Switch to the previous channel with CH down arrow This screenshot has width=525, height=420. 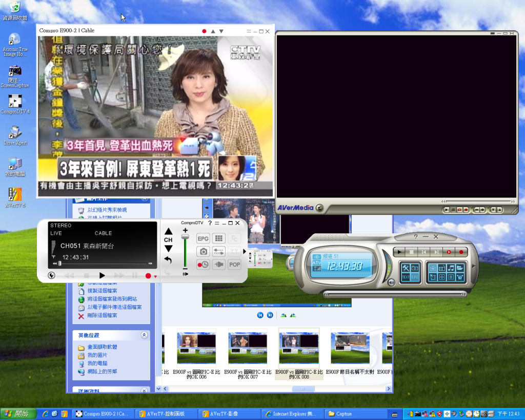click(168, 249)
